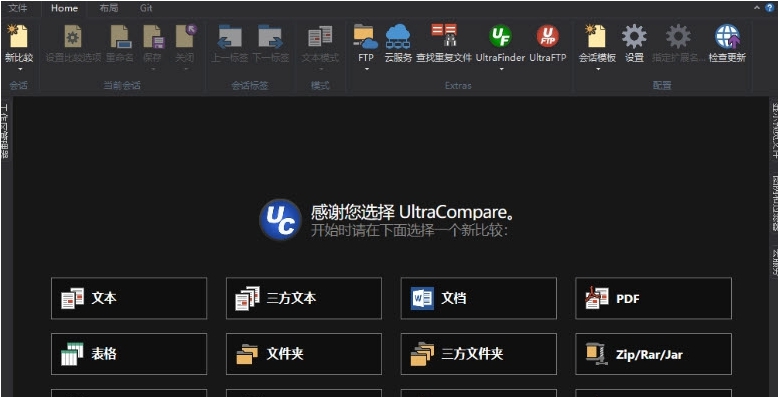
Task: Collapse the ribbon with the caret
Action: pos(757,7)
